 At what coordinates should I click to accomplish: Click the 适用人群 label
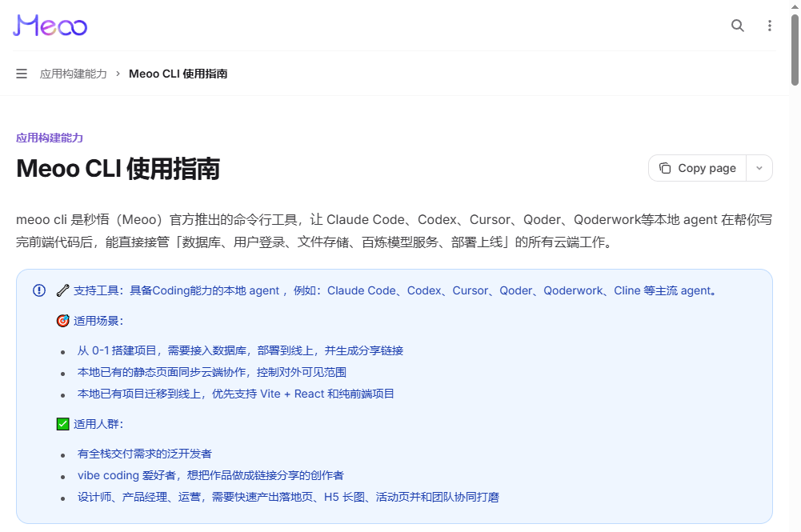(x=98, y=424)
